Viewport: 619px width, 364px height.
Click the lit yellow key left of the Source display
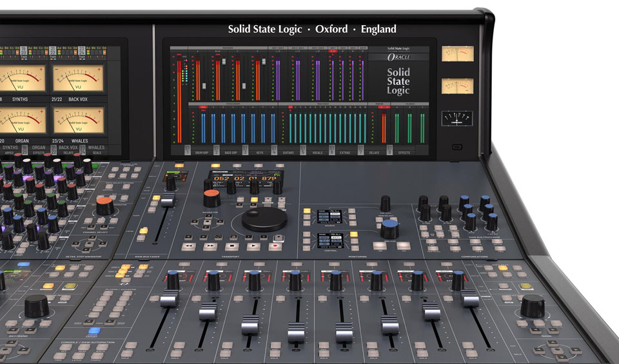pos(307,211)
